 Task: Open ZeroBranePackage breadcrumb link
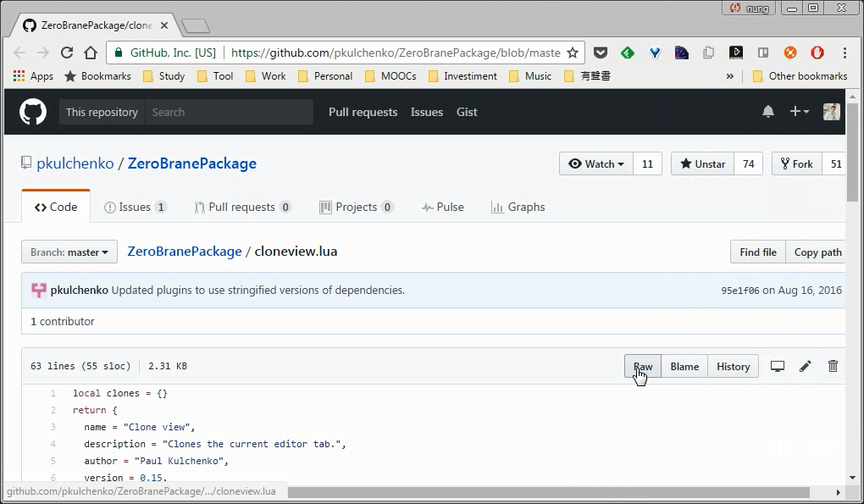click(x=185, y=252)
